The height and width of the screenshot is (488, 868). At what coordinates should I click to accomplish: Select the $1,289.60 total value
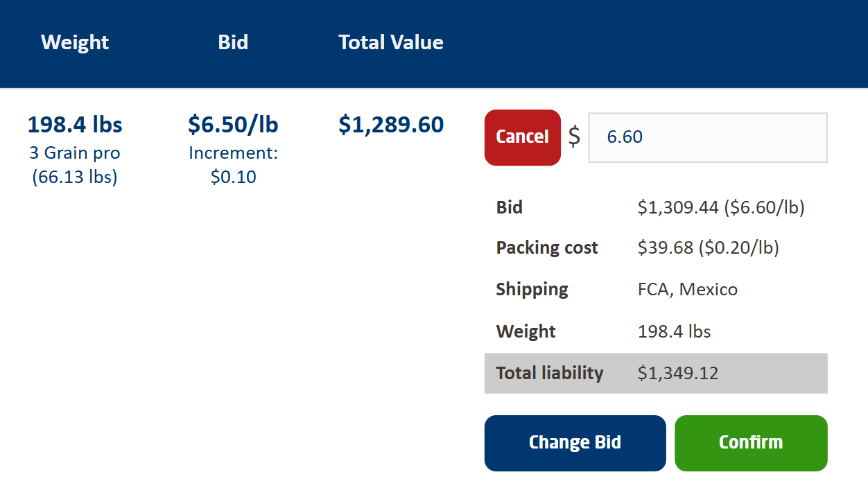pyautogui.click(x=391, y=124)
